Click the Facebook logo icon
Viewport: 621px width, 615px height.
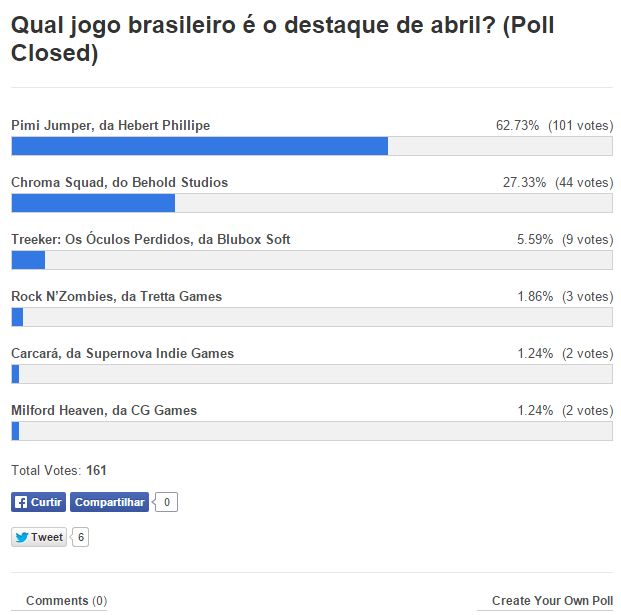(x=20, y=502)
